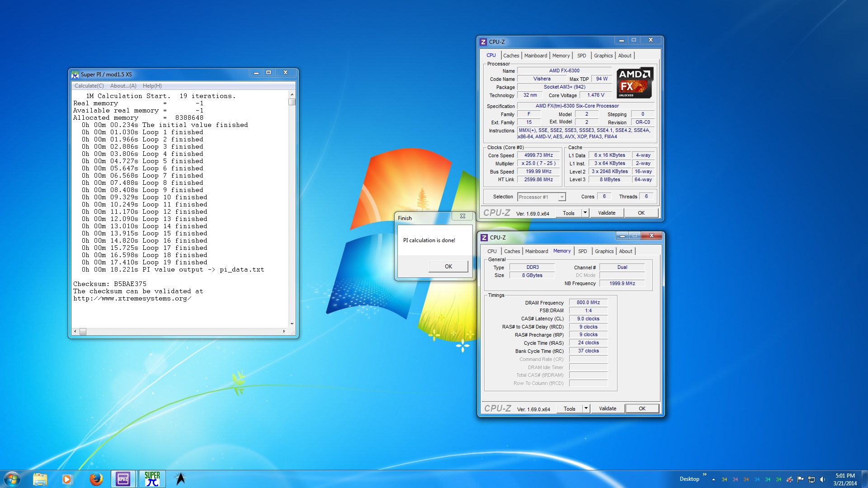The height and width of the screenshot is (488, 868).
Task: Click the Checksum: B5BAE375 line
Action: 110,284
